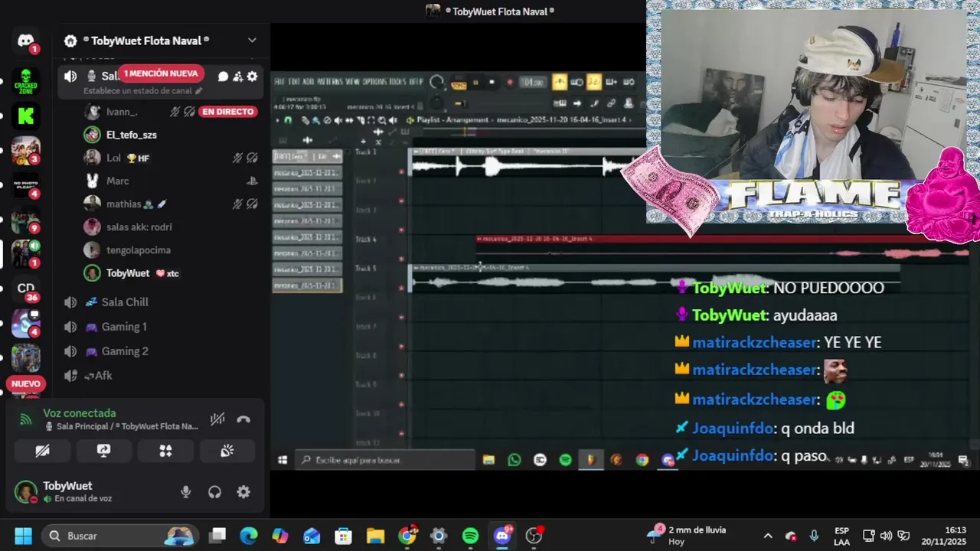Image resolution: width=980 pixels, height=551 pixels.
Task: Open text chat for the voice channel
Action: point(223,77)
